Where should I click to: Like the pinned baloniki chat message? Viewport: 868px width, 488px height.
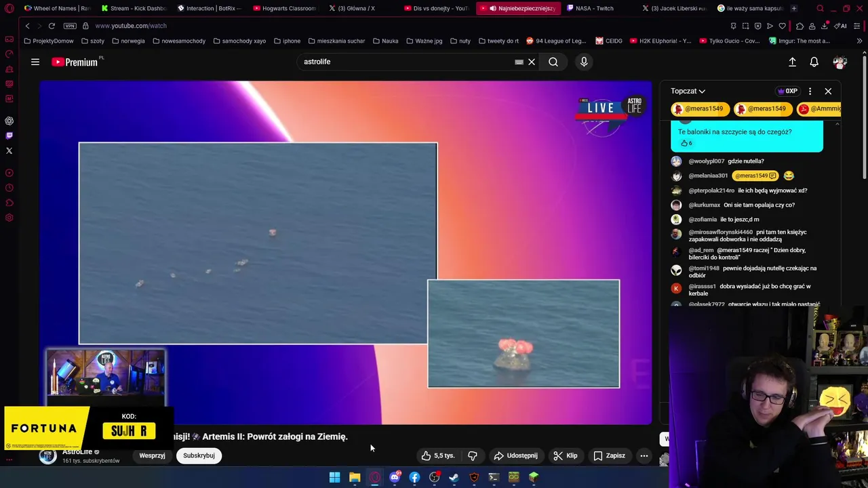click(686, 143)
